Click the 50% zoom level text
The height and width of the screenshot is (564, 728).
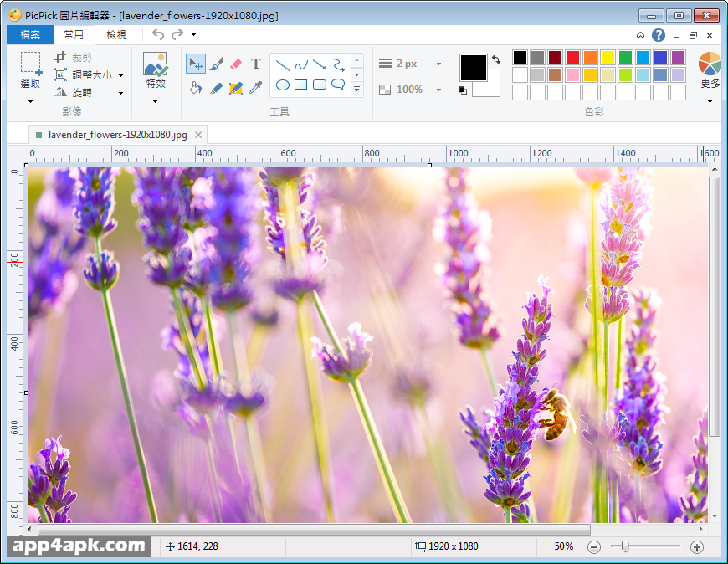pos(564,546)
